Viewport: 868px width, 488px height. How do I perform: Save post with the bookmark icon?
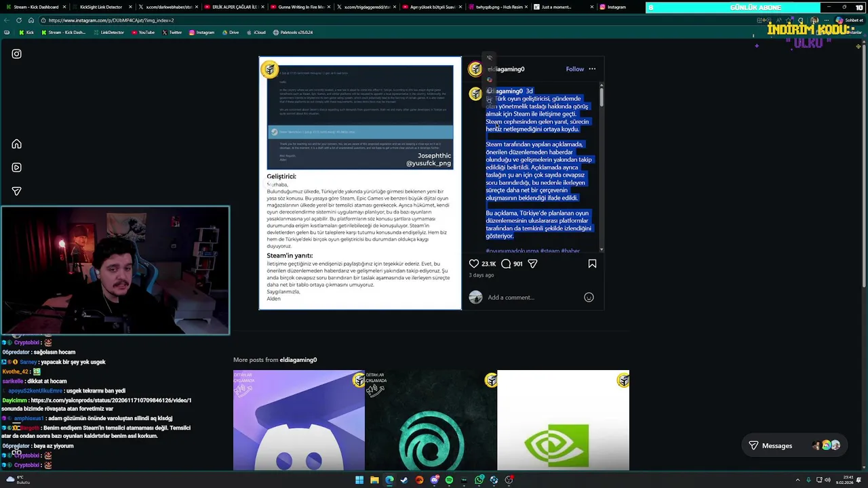[592, 264]
